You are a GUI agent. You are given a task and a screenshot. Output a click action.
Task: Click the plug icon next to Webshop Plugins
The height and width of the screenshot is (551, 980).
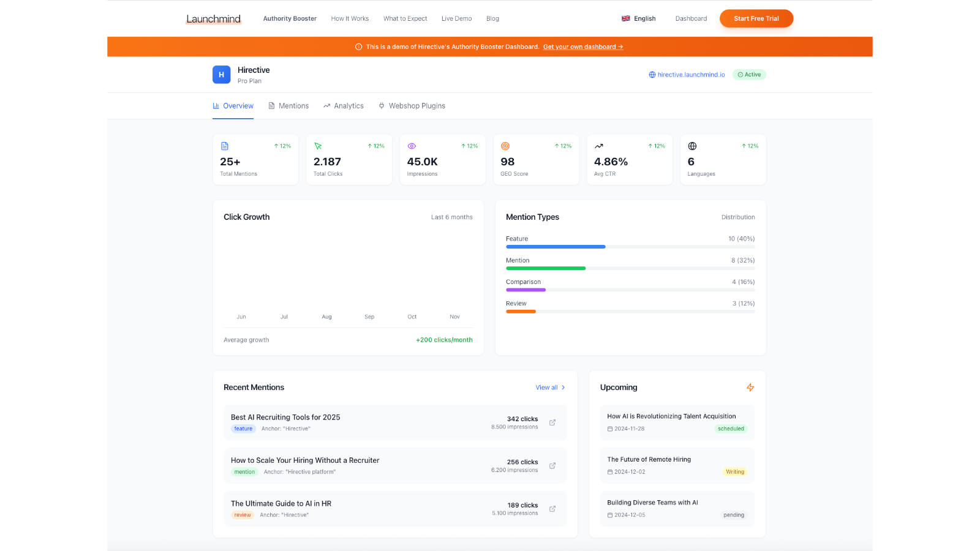pyautogui.click(x=381, y=105)
